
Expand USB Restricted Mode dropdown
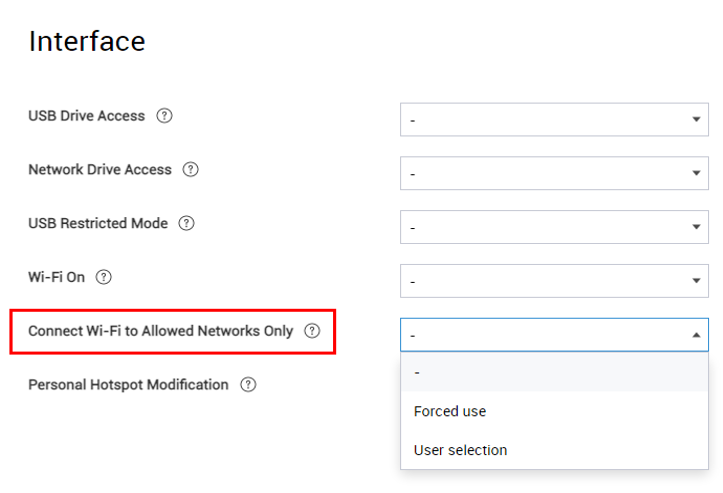(x=554, y=227)
